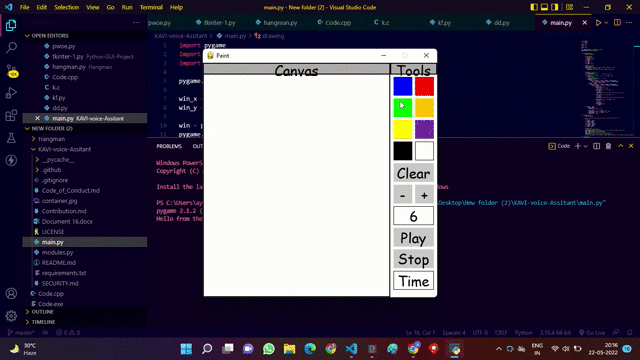Open the Explorer icon in activity bar
This screenshot has height=360, width=640.
[x=11, y=25]
